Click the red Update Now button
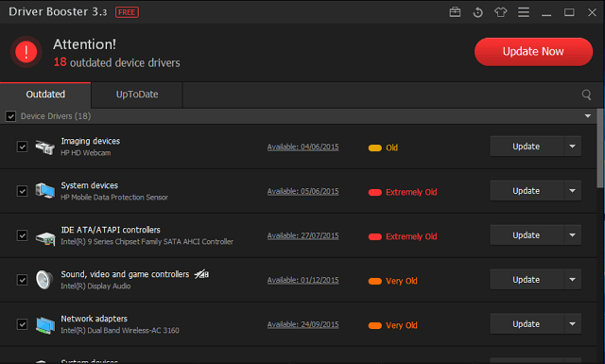The width and height of the screenshot is (605, 364). pos(533,52)
